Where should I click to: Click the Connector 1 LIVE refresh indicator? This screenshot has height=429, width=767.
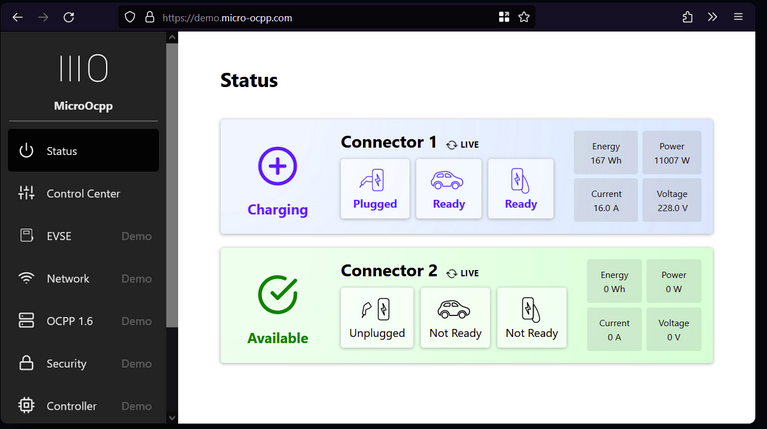462,145
